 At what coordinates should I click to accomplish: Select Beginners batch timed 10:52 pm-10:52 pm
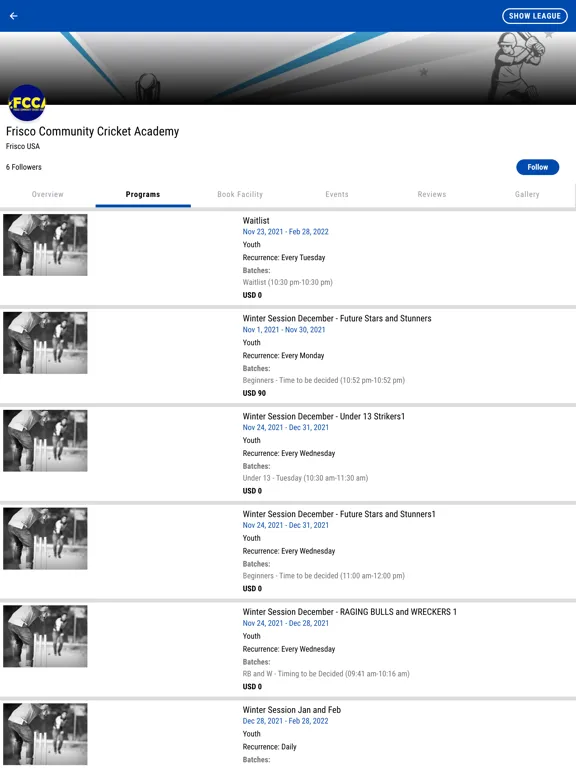point(324,380)
